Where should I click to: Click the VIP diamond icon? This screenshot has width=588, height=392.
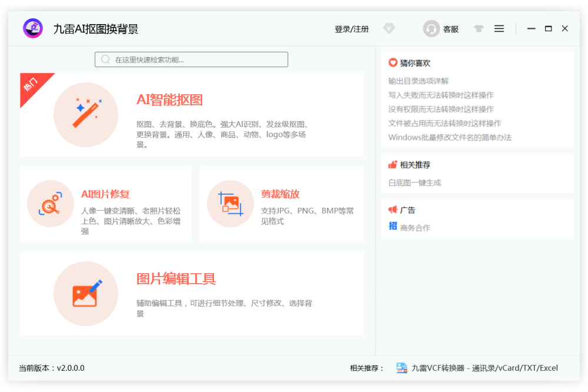389,28
